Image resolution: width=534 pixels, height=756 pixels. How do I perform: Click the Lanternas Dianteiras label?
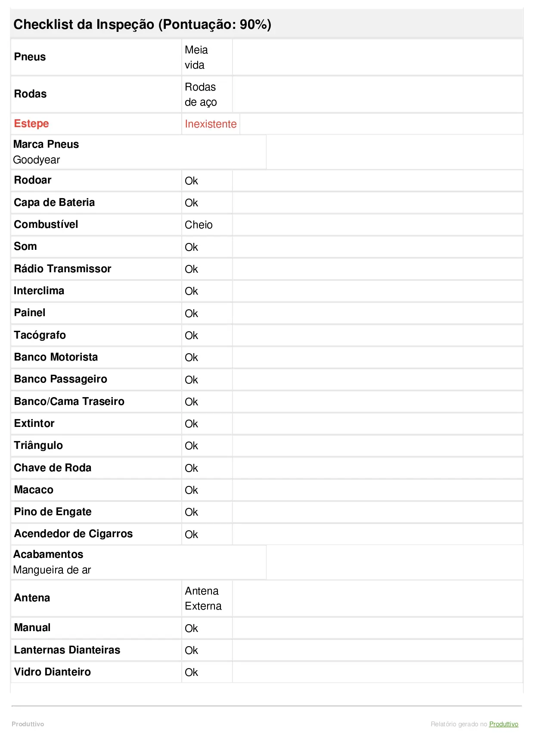pos(67,650)
